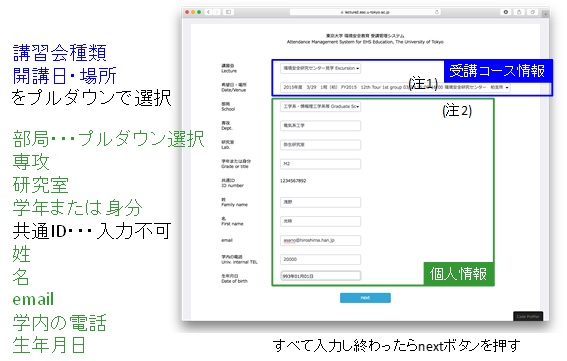Go back using Safari's back arrow
567x361 pixels.
tap(209, 12)
